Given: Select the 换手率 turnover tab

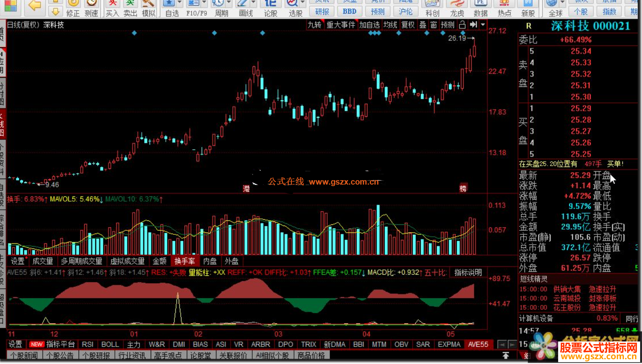Looking at the screenshot, I should [185, 261].
